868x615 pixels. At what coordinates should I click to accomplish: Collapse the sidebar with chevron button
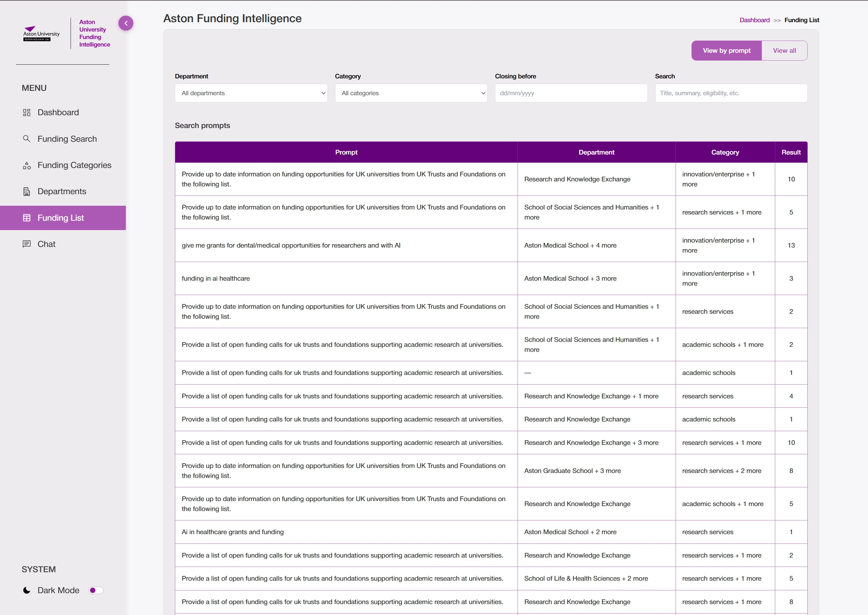tap(126, 23)
